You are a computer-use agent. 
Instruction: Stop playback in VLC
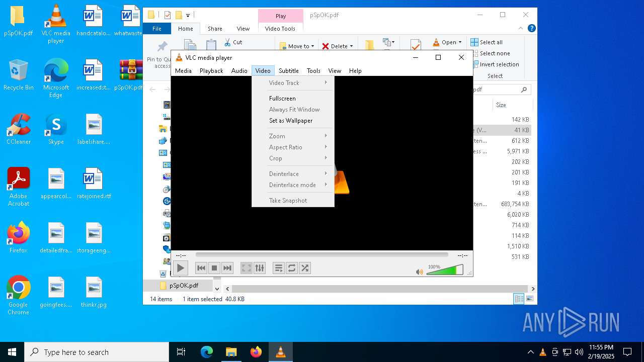(x=214, y=268)
